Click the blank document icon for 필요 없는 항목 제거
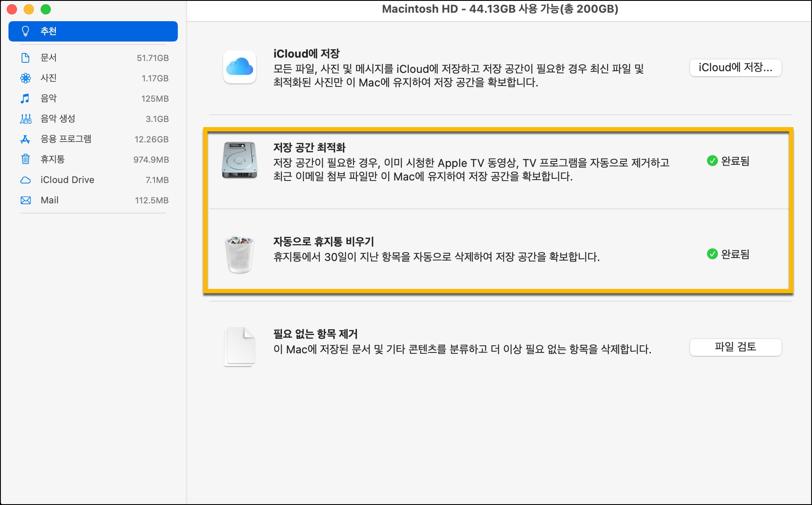The image size is (812, 505). click(240, 347)
